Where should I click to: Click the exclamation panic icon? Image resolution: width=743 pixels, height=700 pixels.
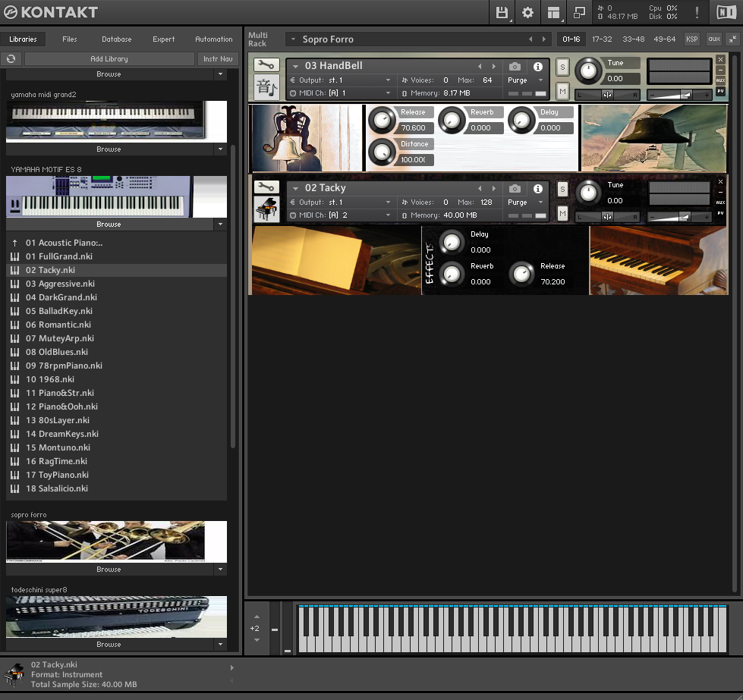tap(697, 12)
